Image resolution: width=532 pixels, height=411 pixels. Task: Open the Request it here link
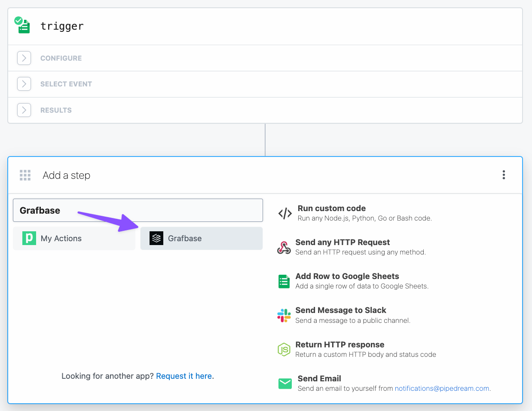coord(184,376)
